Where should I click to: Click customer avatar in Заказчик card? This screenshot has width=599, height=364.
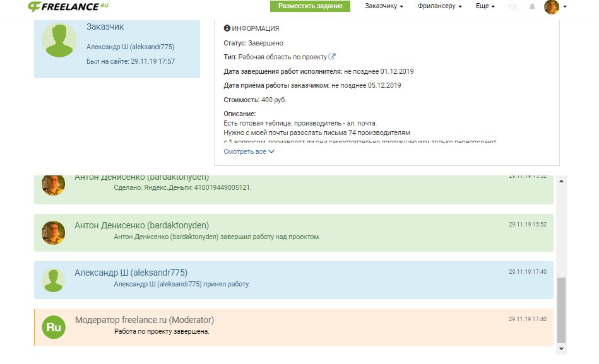[59, 40]
